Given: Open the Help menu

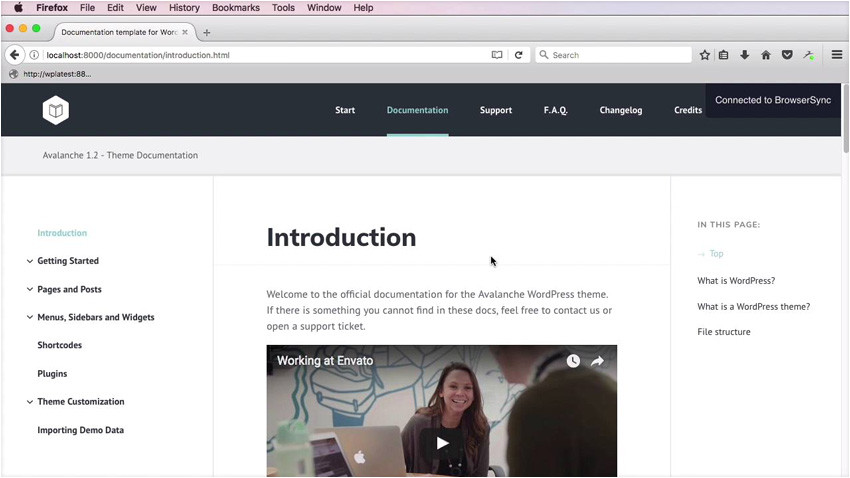Looking at the screenshot, I should pos(363,8).
